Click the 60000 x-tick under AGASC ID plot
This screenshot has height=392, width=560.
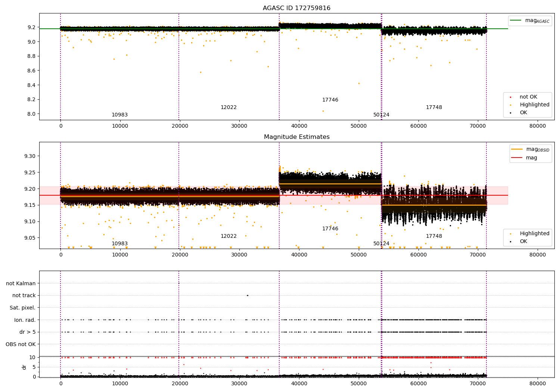pos(418,126)
